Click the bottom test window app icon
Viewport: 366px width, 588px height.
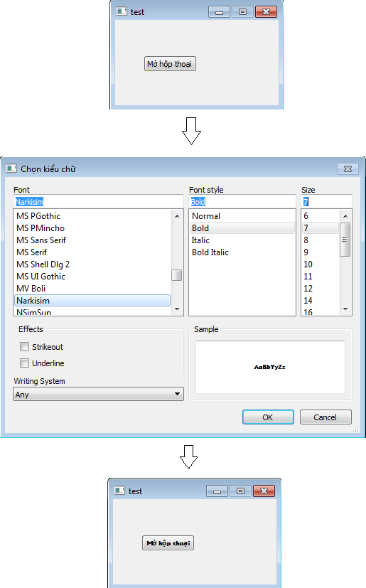[119, 491]
